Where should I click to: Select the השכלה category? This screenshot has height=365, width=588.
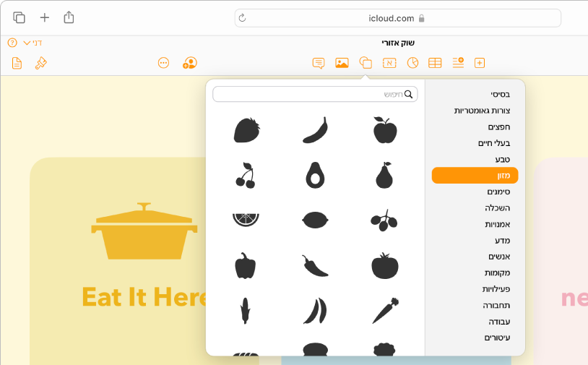[x=497, y=208]
